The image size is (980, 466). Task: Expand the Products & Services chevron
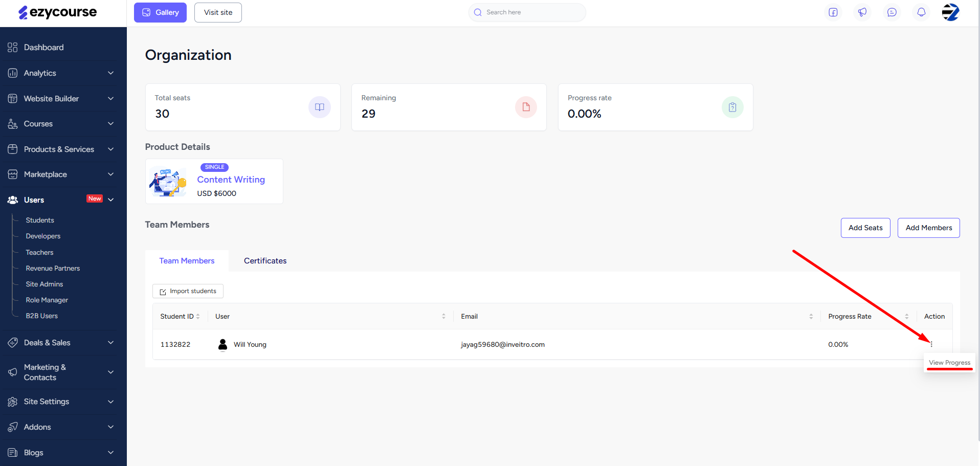111,149
